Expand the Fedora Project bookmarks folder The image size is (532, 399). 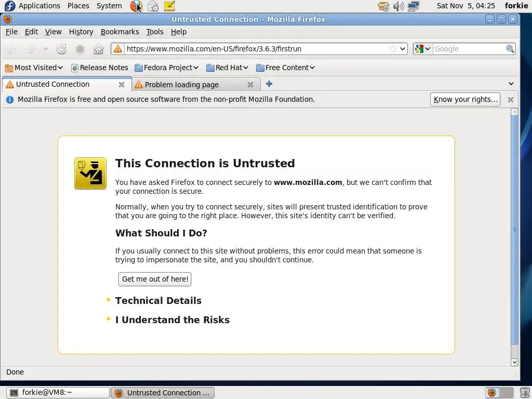point(167,68)
